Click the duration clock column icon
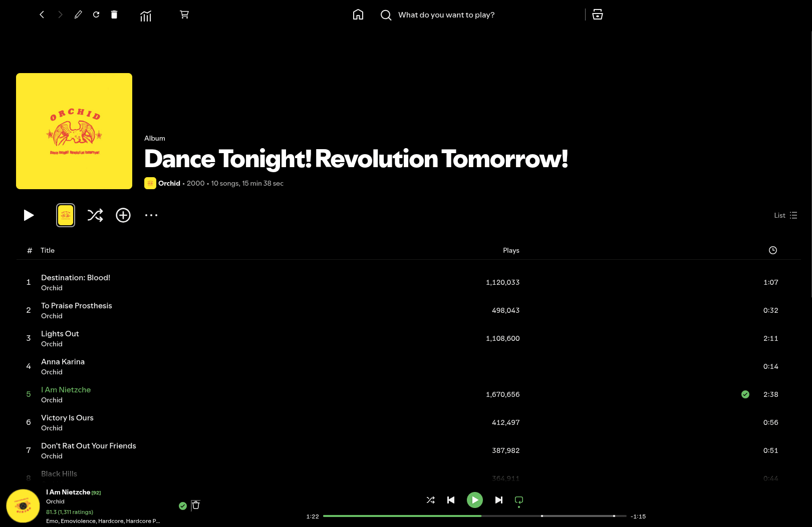This screenshot has height=527, width=812. (x=773, y=250)
